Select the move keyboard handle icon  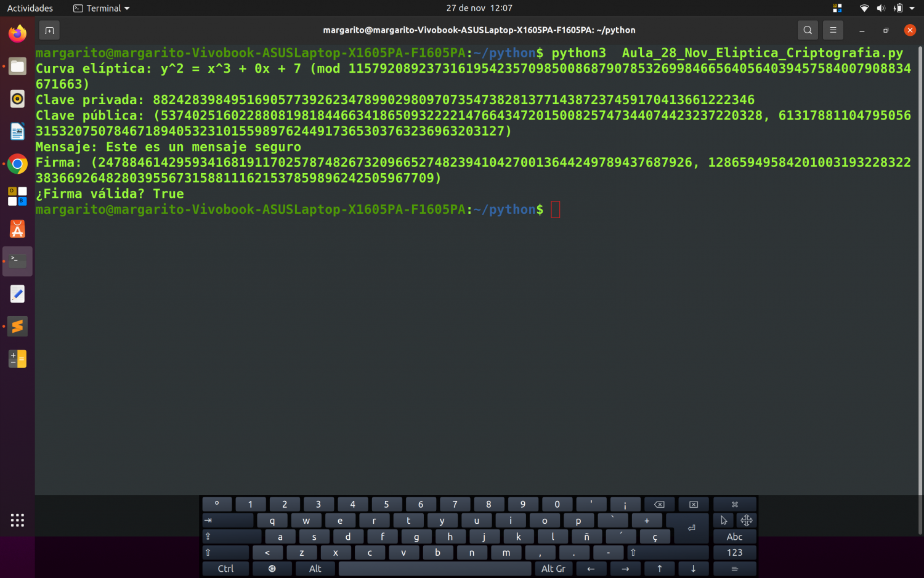(x=746, y=520)
